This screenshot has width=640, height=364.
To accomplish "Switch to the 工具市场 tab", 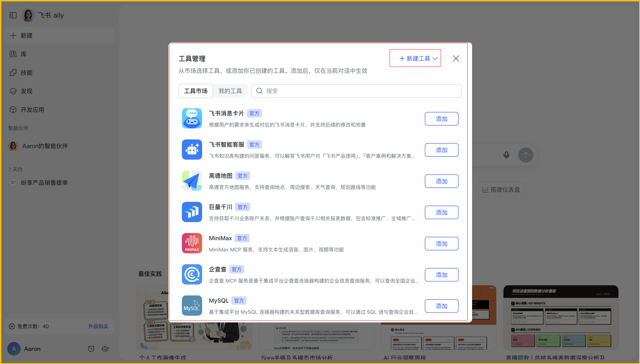I will pos(196,91).
